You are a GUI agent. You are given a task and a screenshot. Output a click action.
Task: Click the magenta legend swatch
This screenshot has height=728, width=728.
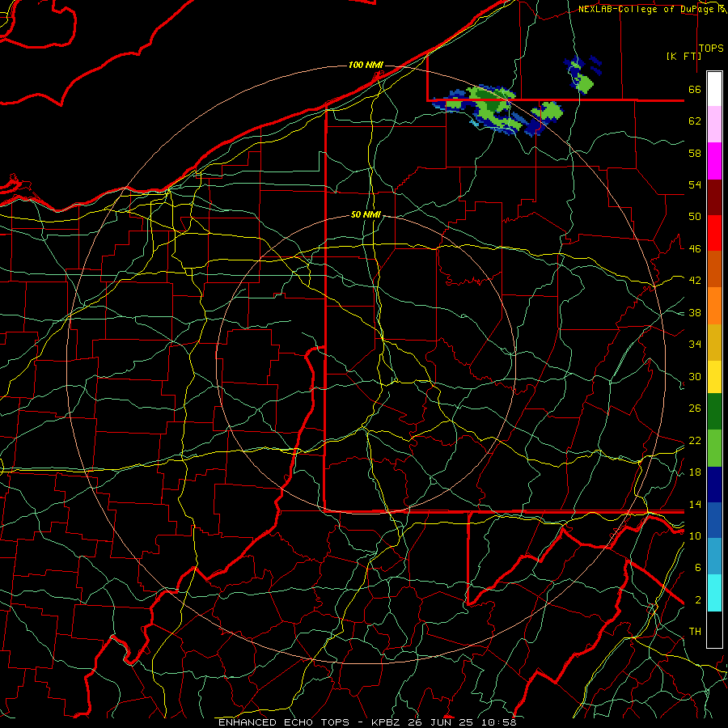tap(714, 161)
